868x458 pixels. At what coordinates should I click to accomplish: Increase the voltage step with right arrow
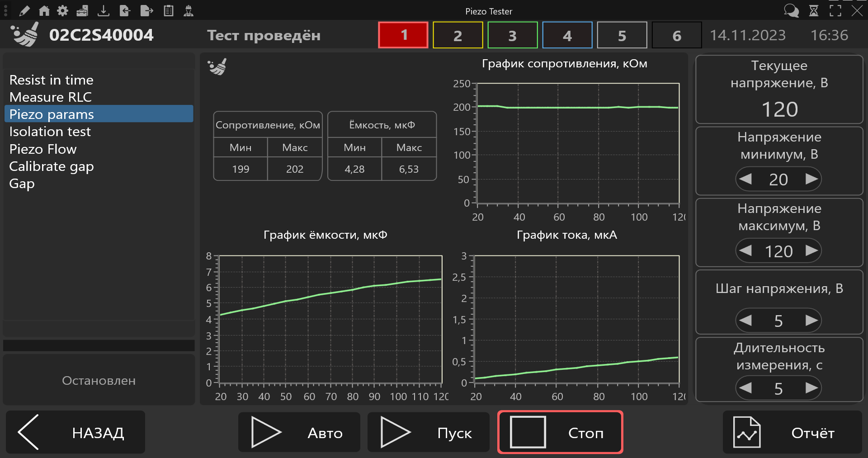pos(811,321)
